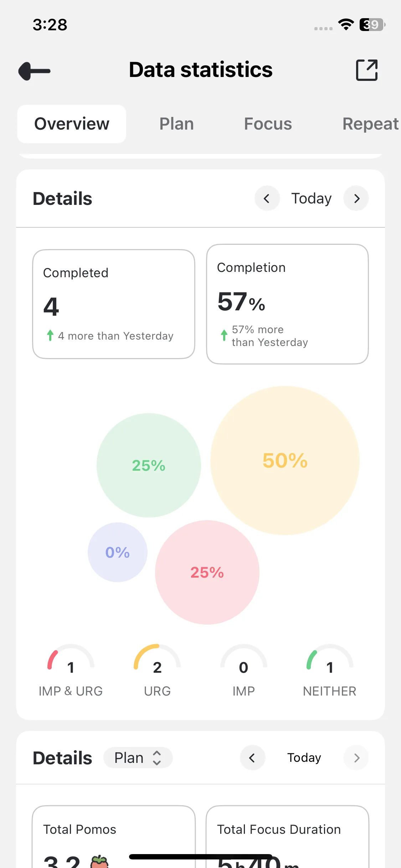
Task: Switch to the Plan tab
Action: (x=176, y=124)
